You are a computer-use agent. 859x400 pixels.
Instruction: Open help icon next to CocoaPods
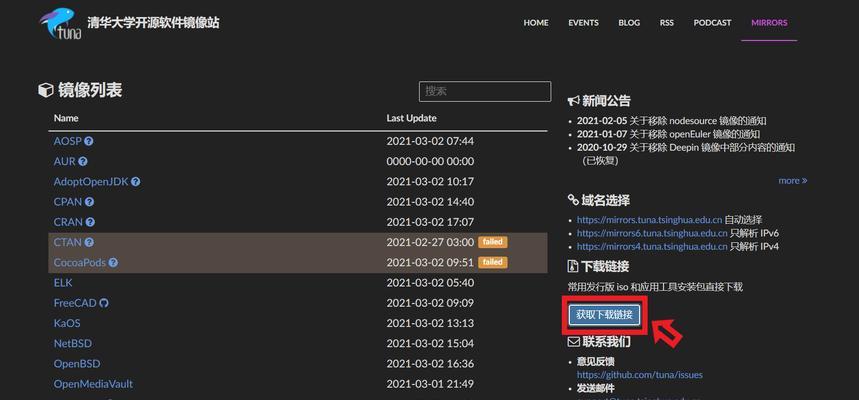(113, 262)
